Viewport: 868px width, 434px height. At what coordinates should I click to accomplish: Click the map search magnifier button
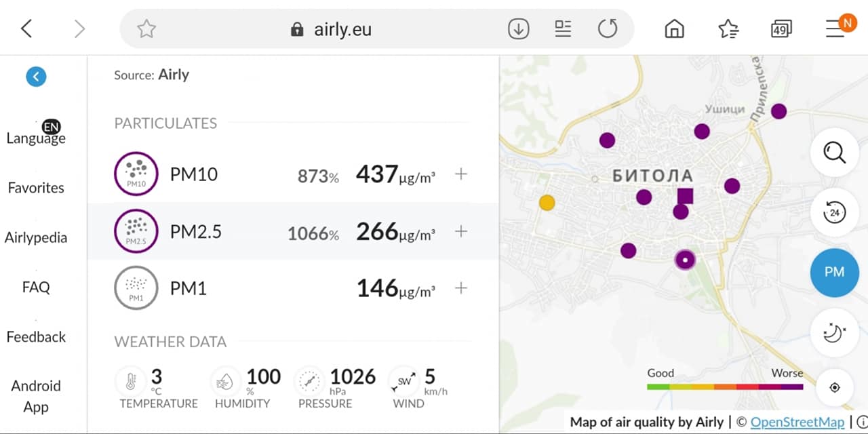click(834, 153)
